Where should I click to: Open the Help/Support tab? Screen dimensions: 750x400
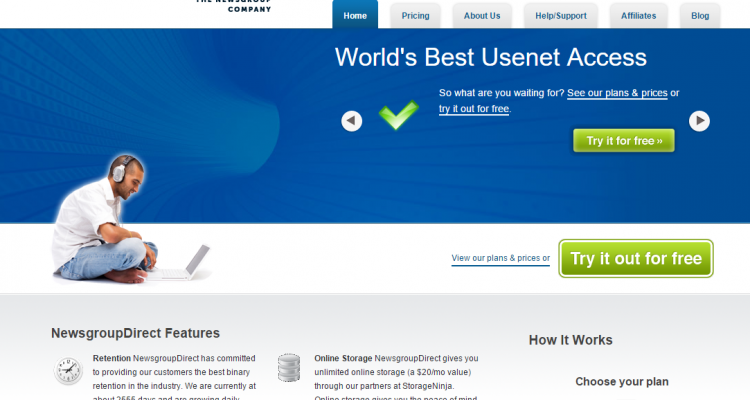coord(561,16)
